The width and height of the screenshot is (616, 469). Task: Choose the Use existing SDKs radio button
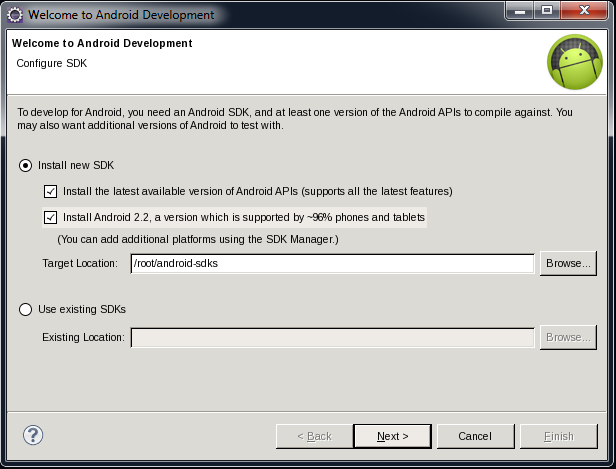pos(26,309)
